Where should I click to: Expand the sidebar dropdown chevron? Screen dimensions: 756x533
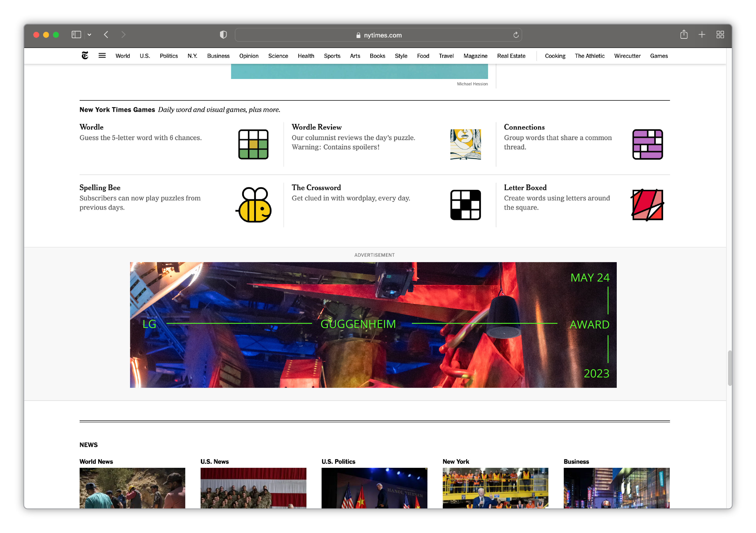(89, 35)
